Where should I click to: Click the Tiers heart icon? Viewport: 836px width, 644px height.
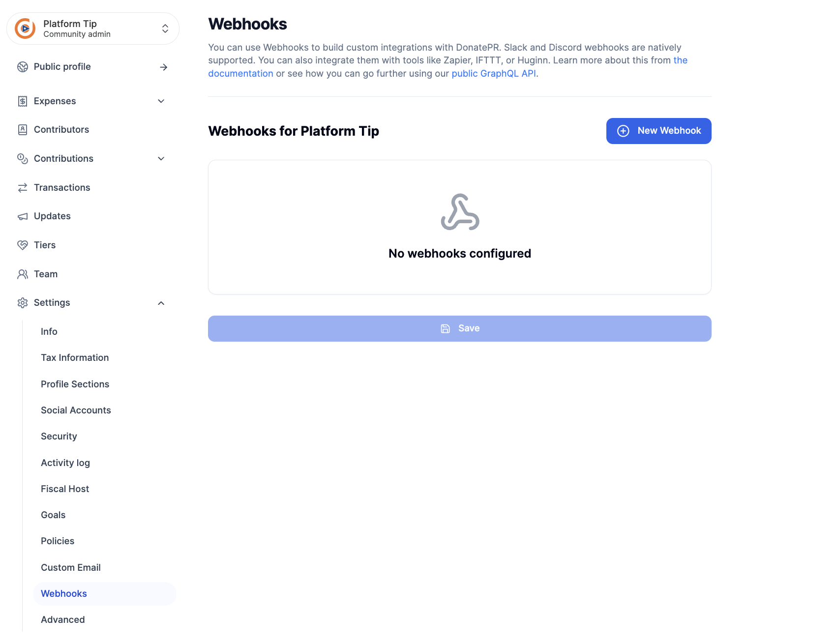pyautogui.click(x=23, y=245)
